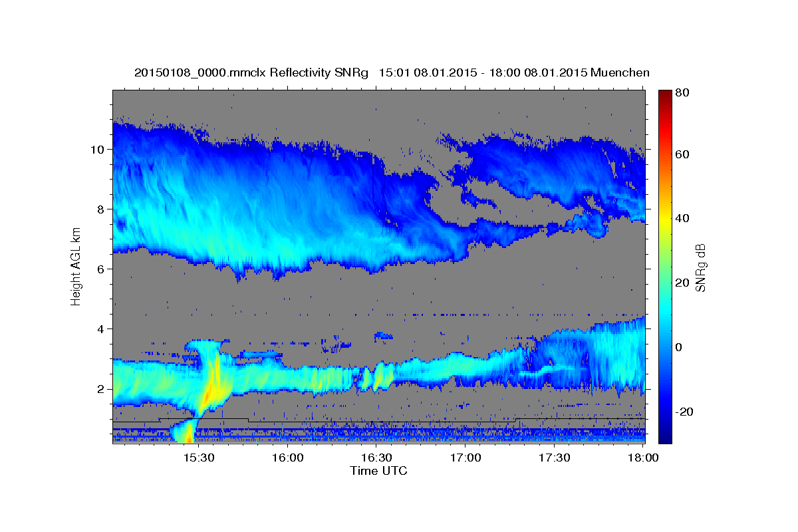
Task: Click the colorbar value 80
Action: (682, 93)
